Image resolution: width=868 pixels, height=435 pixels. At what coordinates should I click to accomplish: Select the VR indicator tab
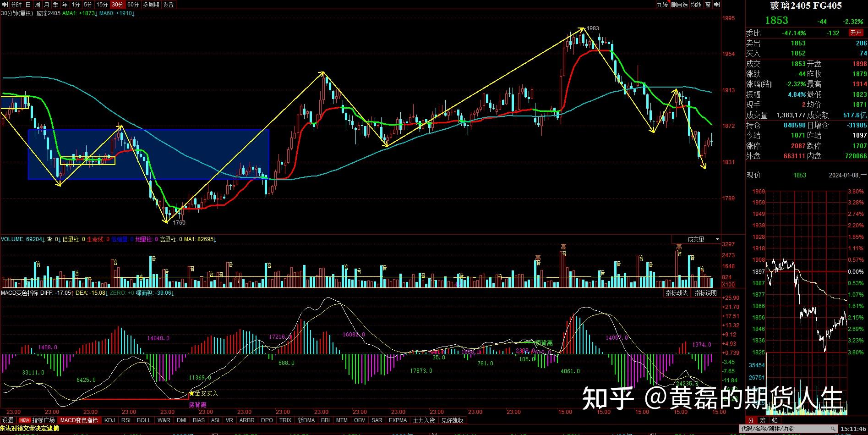pyautogui.click(x=229, y=420)
